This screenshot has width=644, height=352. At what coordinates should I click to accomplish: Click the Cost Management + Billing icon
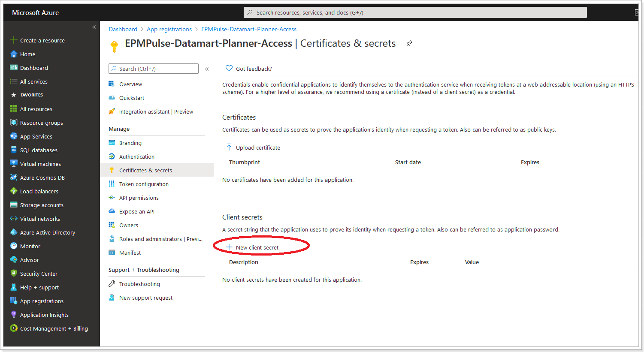[x=13, y=328]
